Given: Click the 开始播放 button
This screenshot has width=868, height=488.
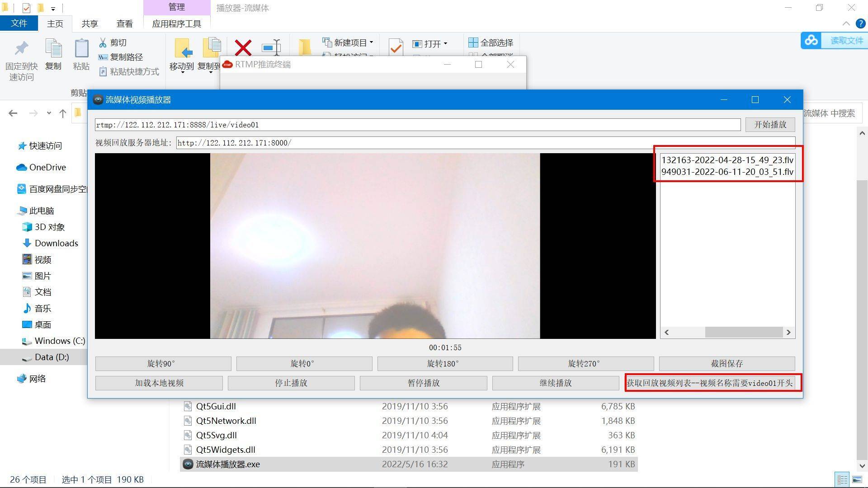Looking at the screenshot, I should pos(770,125).
